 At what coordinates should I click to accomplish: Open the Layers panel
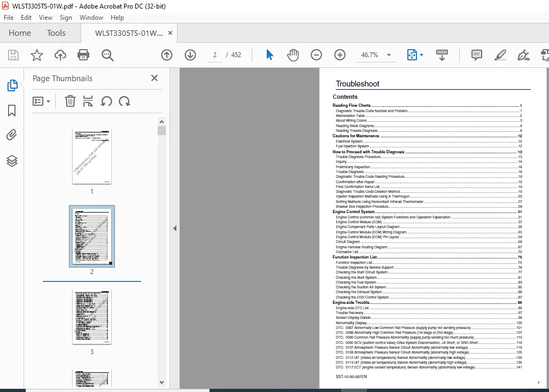point(12,161)
